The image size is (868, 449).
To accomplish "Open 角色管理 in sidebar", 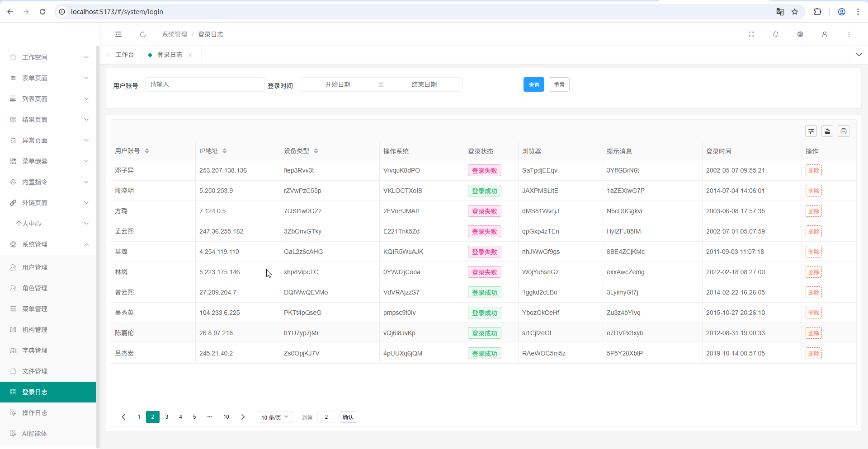I will [48, 288].
